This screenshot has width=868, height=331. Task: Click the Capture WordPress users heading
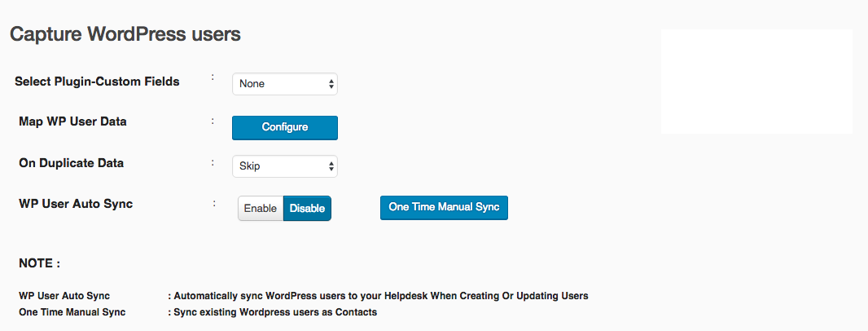click(x=125, y=34)
